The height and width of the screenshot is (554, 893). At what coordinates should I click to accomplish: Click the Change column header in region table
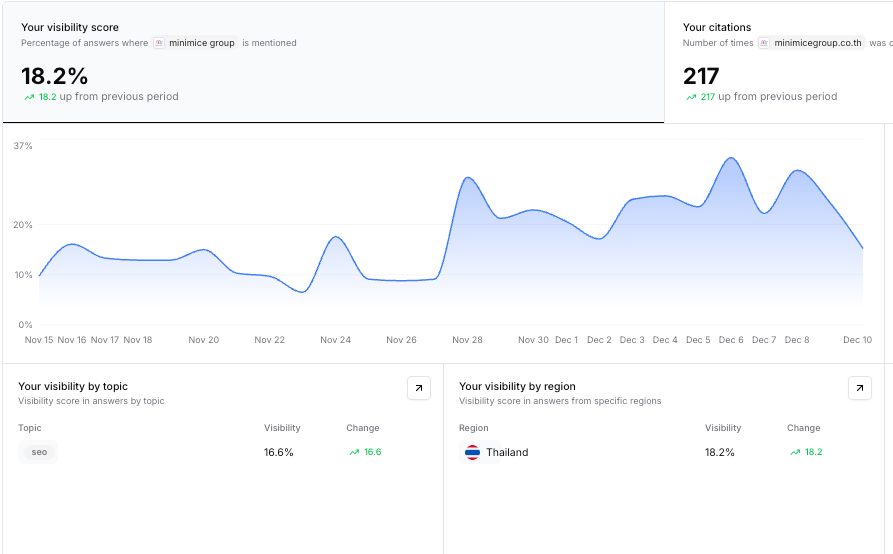click(x=803, y=428)
